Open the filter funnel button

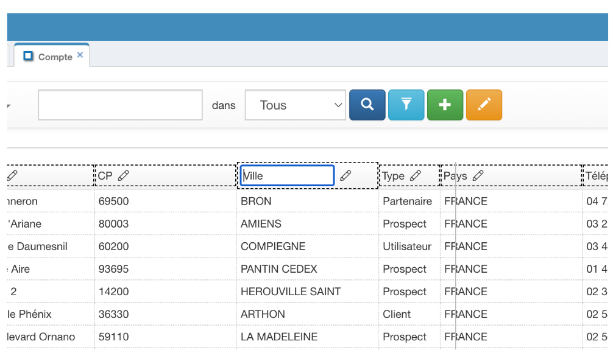coord(406,105)
